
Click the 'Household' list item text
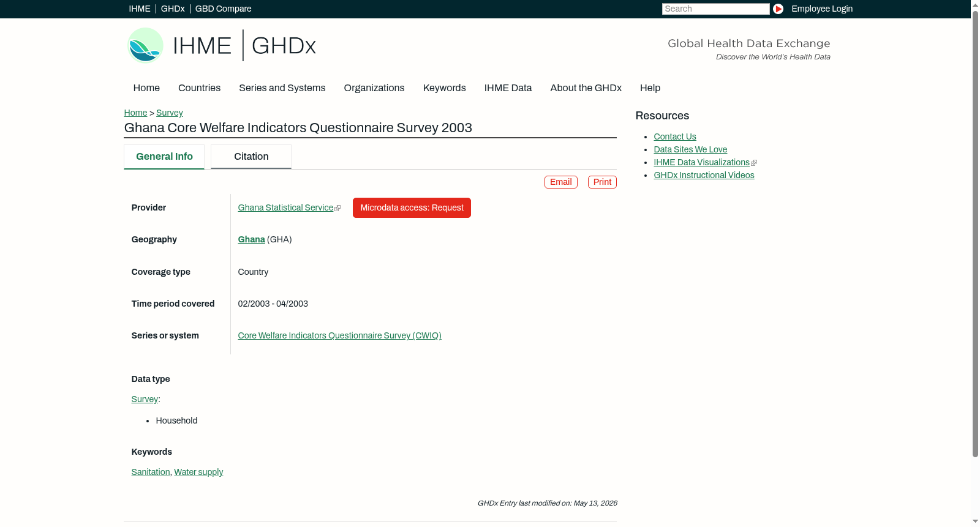pos(176,420)
